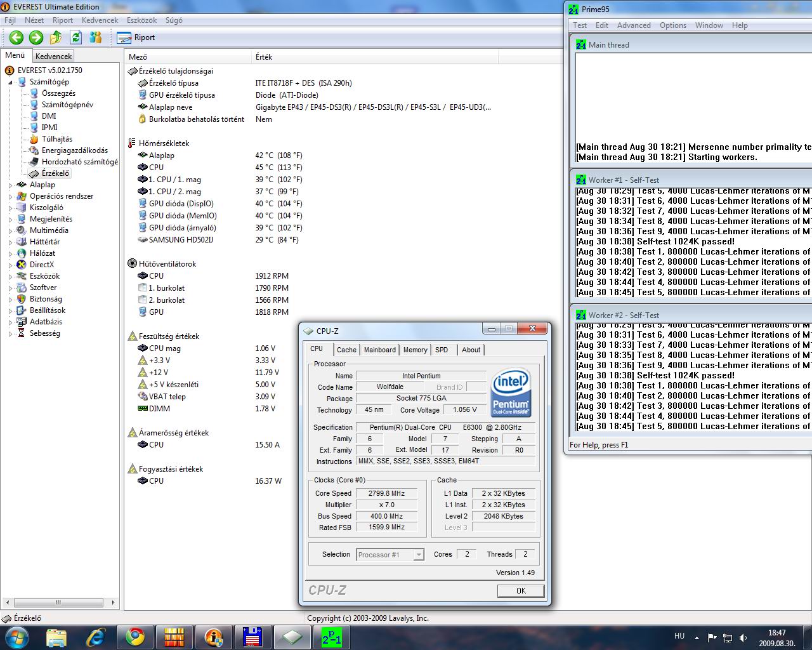Select the IPMI tree item
812x650 pixels.
(x=49, y=128)
